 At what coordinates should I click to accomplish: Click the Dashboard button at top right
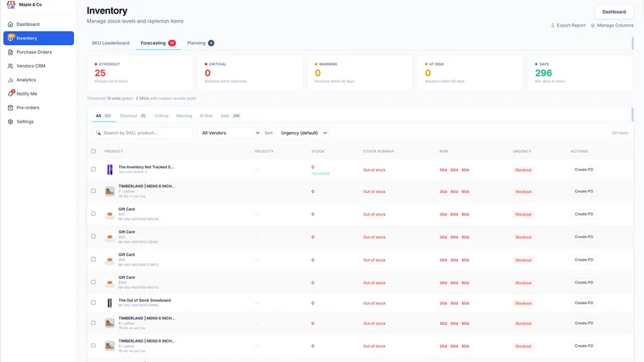[x=614, y=12]
